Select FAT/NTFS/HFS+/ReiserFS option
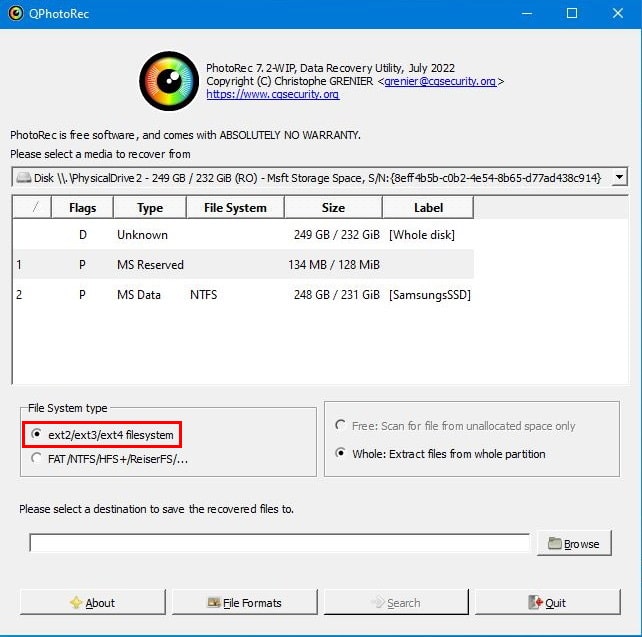Image resolution: width=642 pixels, height=637 pixels. point(109,459)
